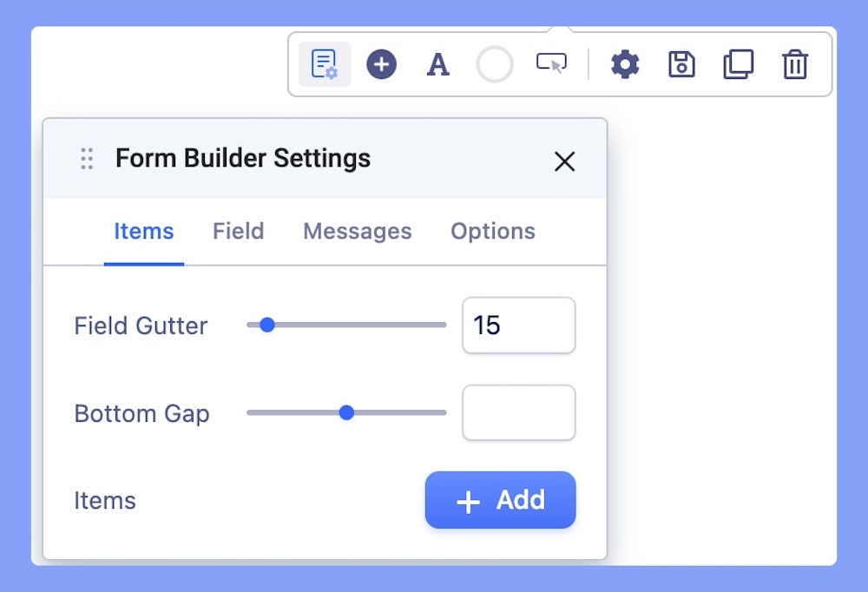Screen dimensions: 868x592
Task: Click the Field Gutter value input
Action: 518,326
